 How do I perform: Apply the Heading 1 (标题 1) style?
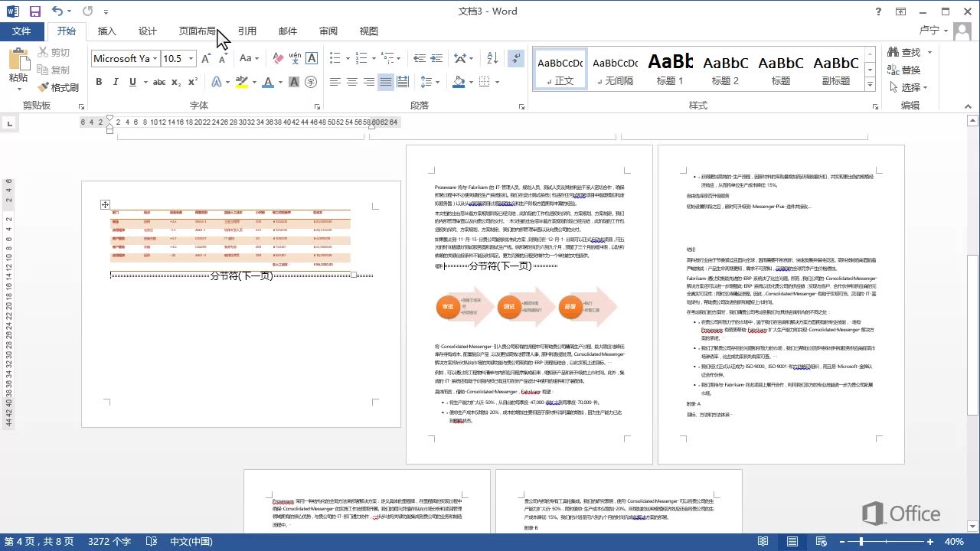(x=670, y=69)
